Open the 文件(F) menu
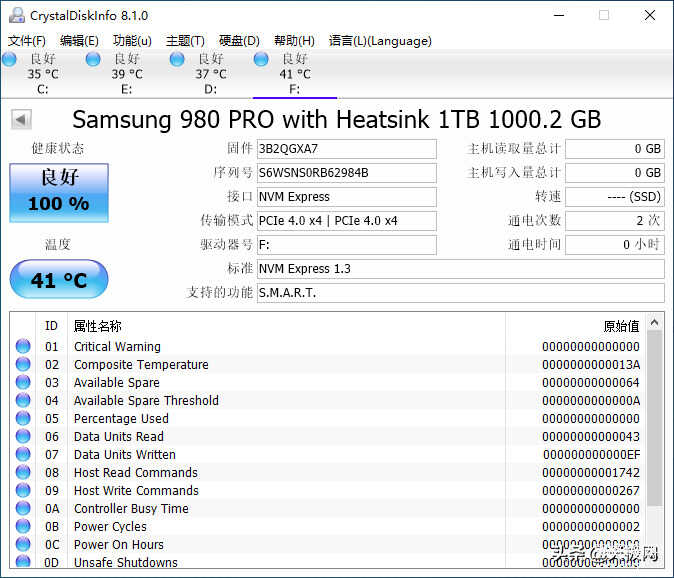Image resolution: width=674 pixels, height=578 pixels. pos(27,41)
